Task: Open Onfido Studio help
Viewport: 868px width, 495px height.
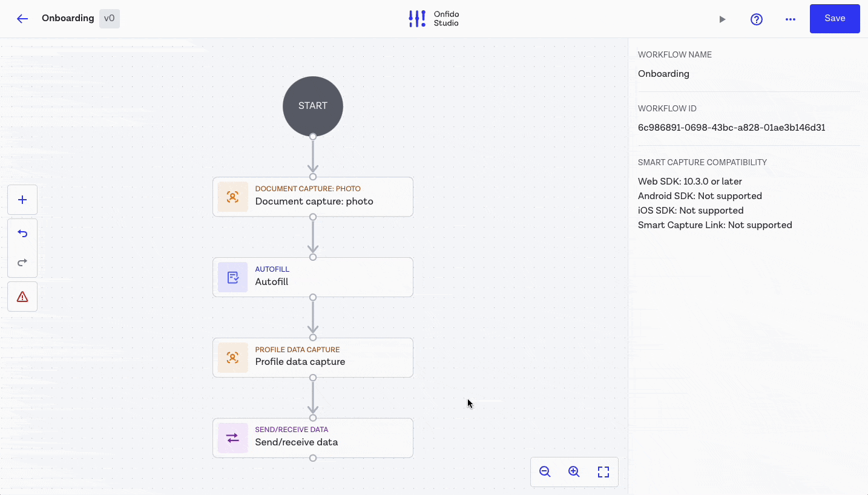Action: 756,19
